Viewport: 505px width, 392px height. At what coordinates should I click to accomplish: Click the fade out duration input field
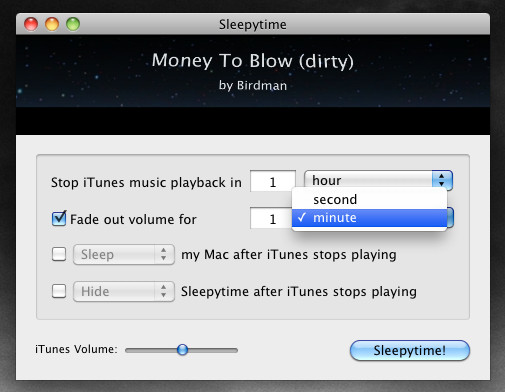[271, 218]
